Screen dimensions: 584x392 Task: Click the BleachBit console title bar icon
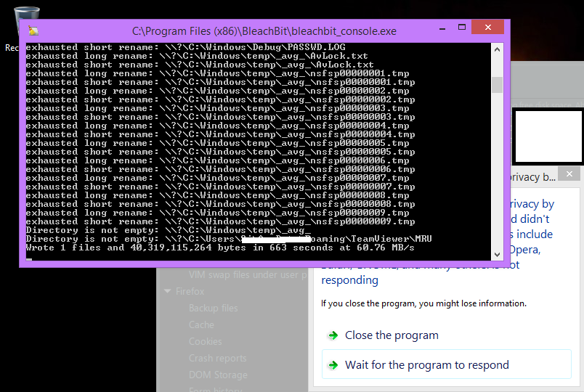pyautogui.click(x=33, y=31)
